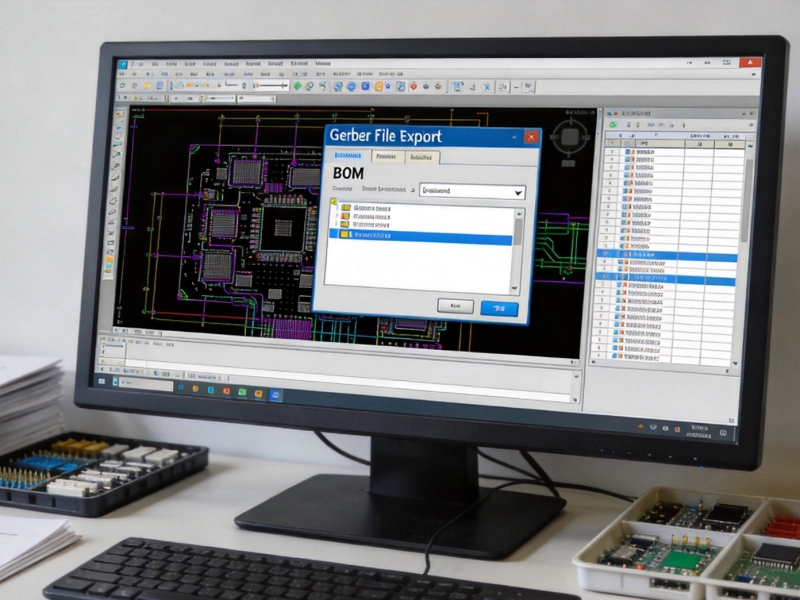Viewport: 800px width, 600px height.
Task: Select the highlighted folder row in the export dialog list
Action: (x=420, y=236)
